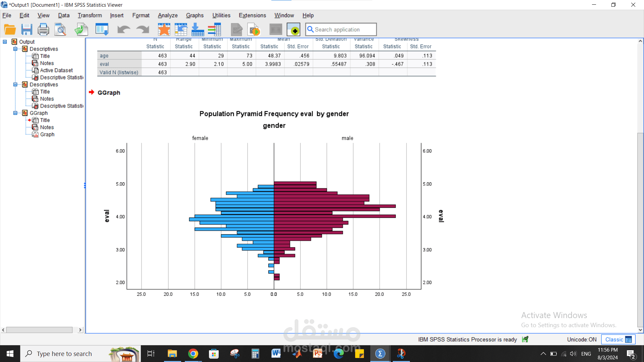Image resolution: width=644 pixels, height=362 pixels.
Task: Select Active Dataset in outline
Action: tap(56, 70)
